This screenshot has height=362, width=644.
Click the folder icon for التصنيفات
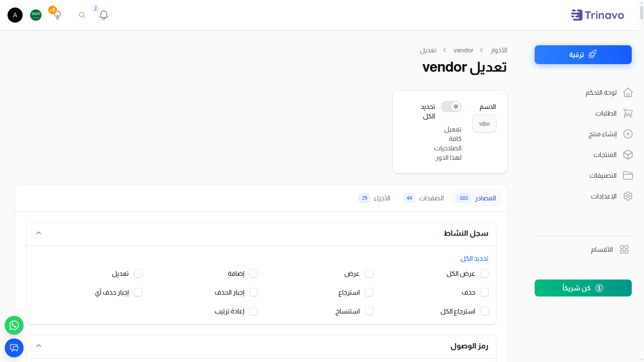click(x=627, y=175)
